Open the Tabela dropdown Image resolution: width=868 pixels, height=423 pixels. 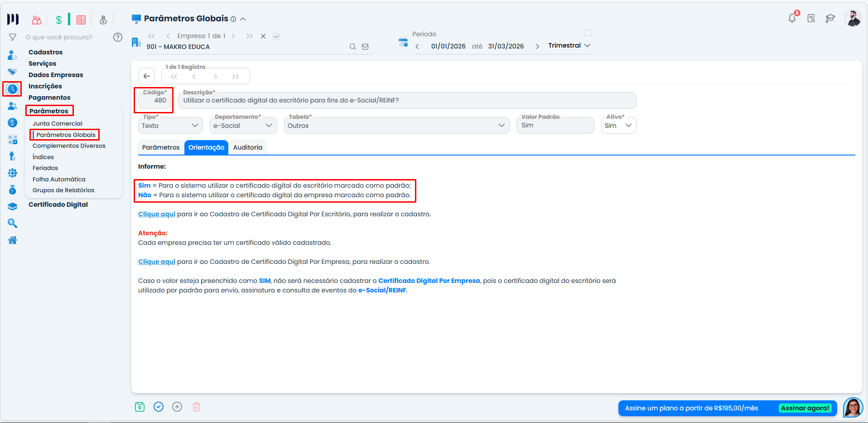(x=396, y=126)
